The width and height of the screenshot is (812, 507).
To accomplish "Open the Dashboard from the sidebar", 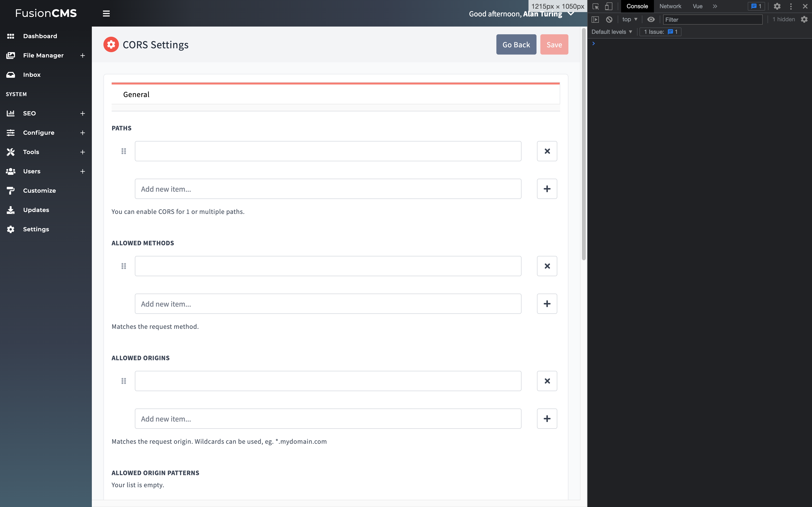I will (x=40, y=36).
